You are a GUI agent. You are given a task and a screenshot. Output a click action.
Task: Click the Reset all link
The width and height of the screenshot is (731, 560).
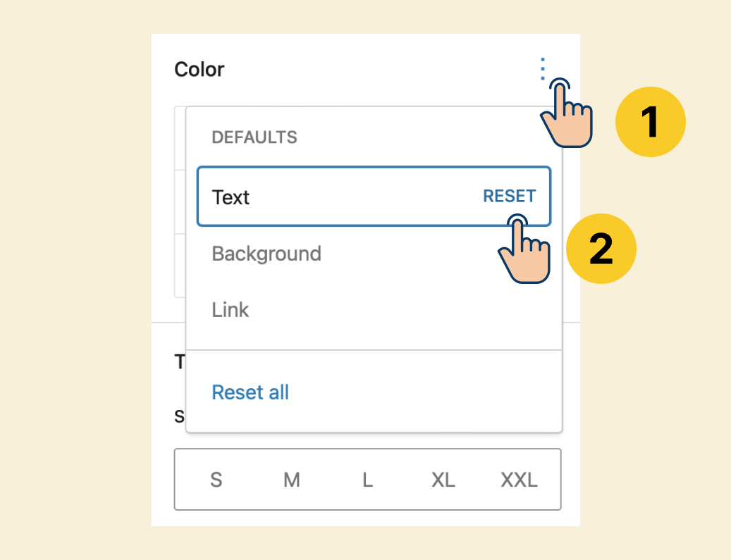(x=250, y=392)
